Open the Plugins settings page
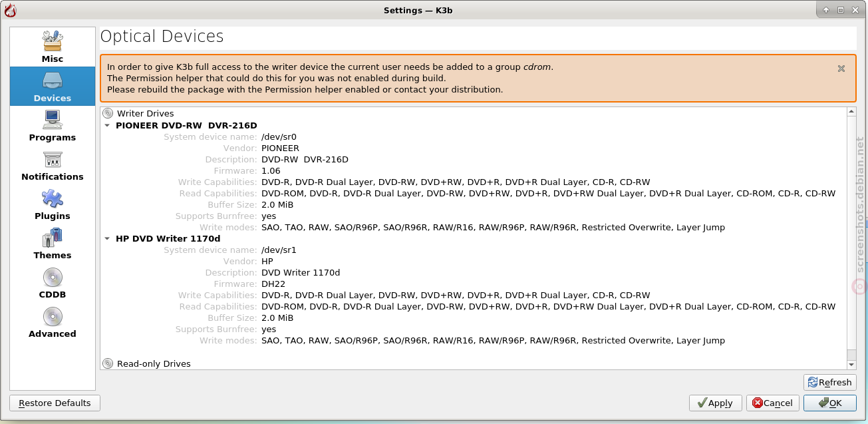This screenshot has width=868, height=424. tap(53, 204)
